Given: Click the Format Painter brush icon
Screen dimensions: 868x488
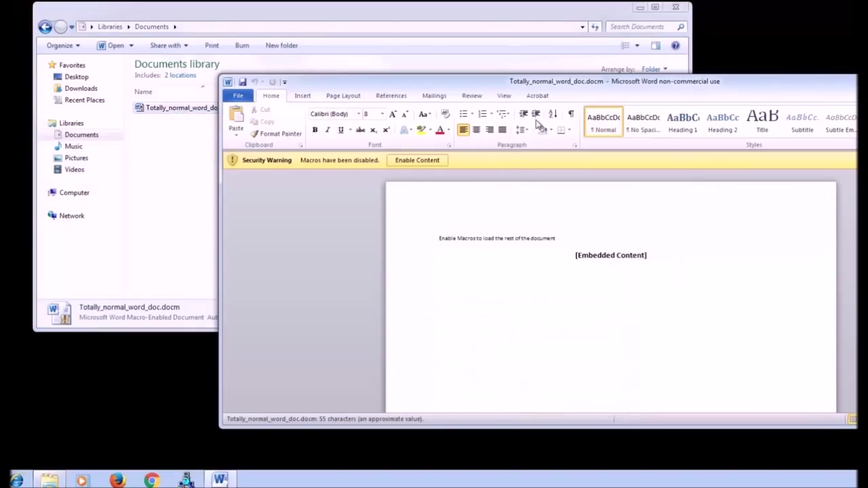Looking at the screenshot, I should click(x=255, y=134).
